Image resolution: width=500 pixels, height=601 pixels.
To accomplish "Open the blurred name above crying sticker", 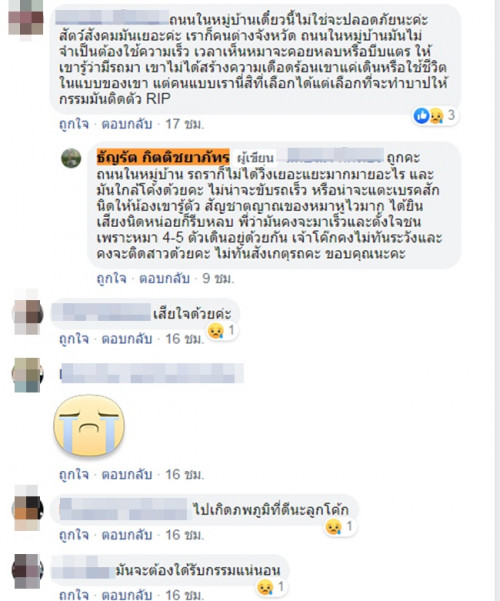I will click(x=152, y=373).
